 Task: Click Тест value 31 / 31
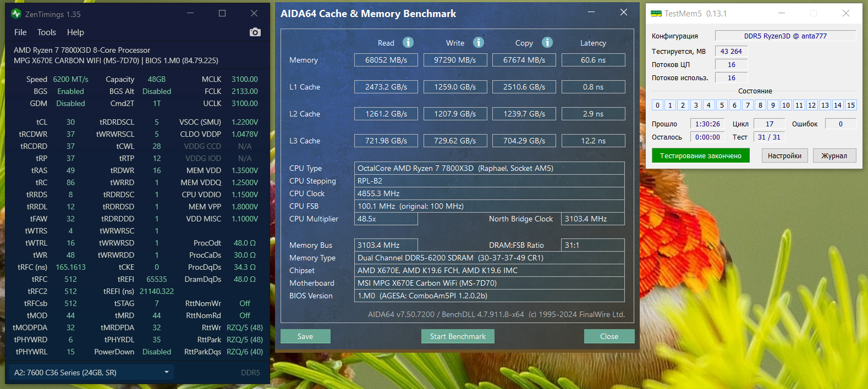tap(769, 137)
